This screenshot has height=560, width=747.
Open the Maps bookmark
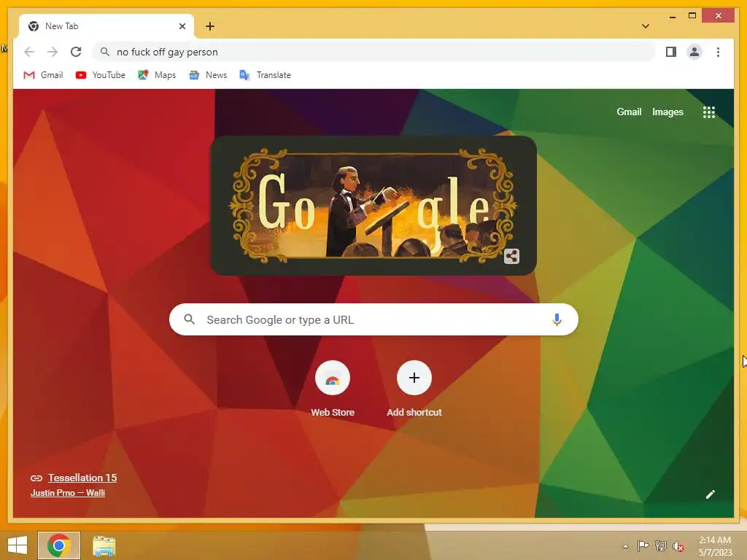(157, 75)
